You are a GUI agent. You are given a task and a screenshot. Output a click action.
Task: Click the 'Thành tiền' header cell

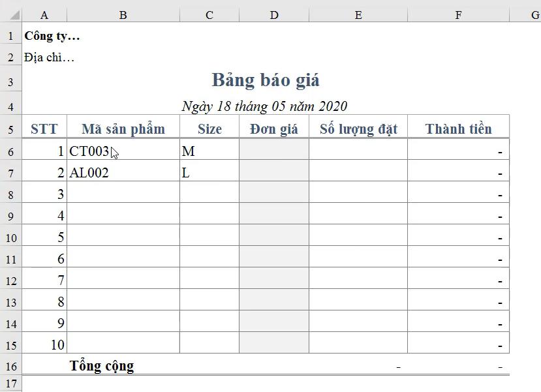tap(458, 128)
